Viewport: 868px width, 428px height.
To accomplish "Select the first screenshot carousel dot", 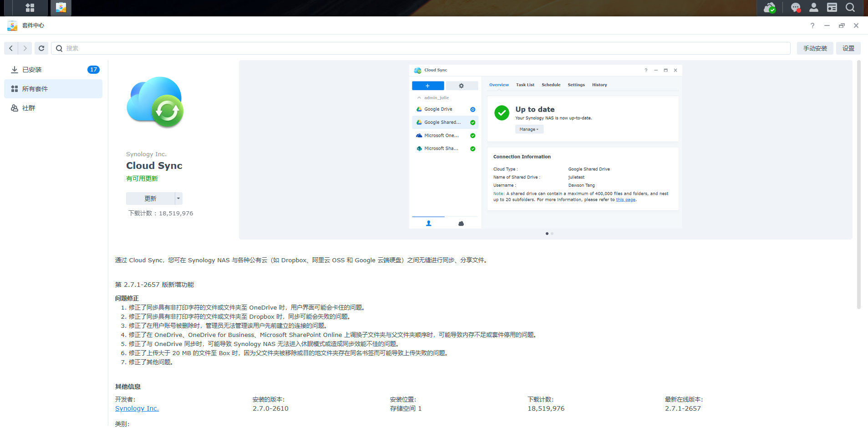I will point(547,234).
